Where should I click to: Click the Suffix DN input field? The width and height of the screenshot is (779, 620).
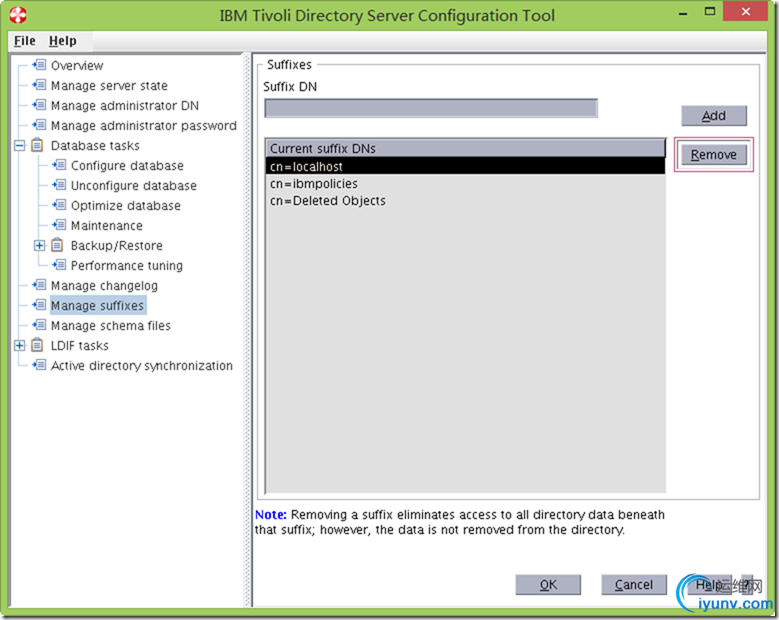(431, 108)
